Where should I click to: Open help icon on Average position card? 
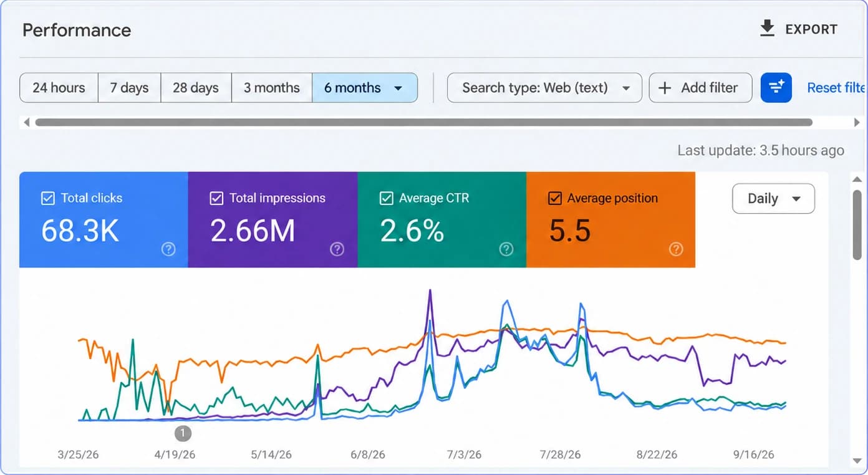tap(676, 249)
